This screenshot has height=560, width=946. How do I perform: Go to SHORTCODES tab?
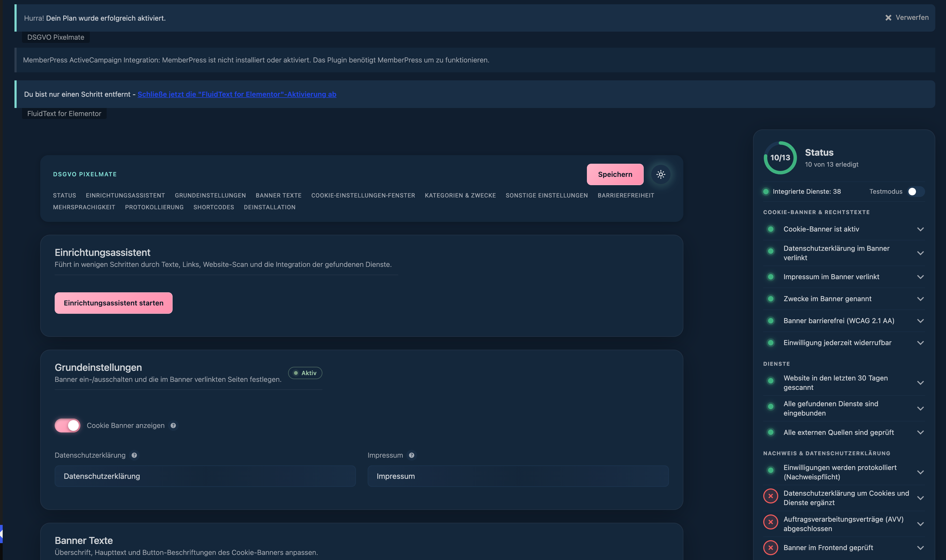click(x=214, y=207)
